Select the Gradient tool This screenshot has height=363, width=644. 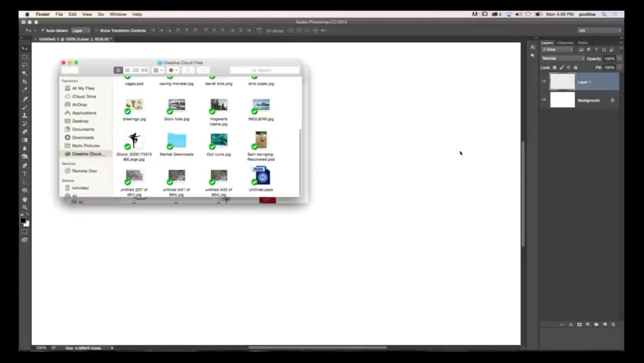(x=25, y=140)
